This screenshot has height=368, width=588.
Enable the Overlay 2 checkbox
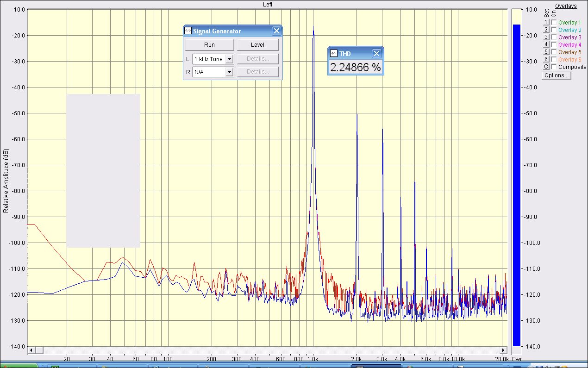(x=554, y=30)
